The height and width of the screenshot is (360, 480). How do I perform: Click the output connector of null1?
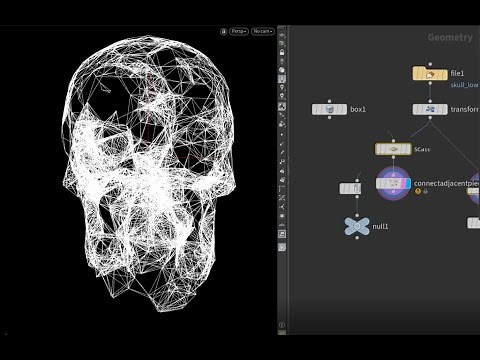tap(357, 238)
